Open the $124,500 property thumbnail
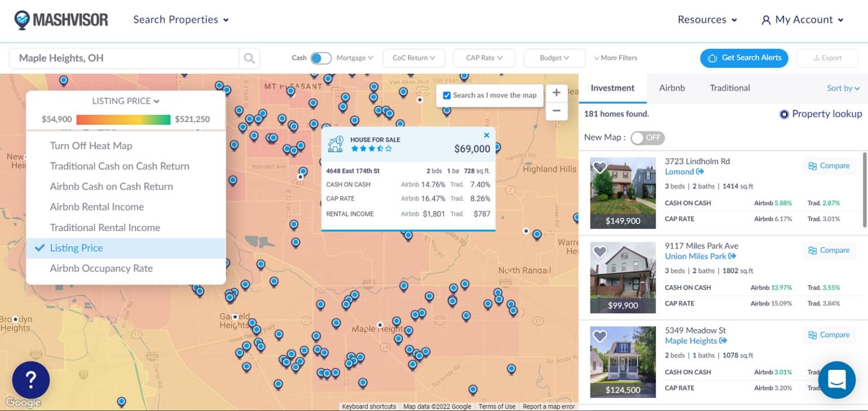 coord(623,362)
